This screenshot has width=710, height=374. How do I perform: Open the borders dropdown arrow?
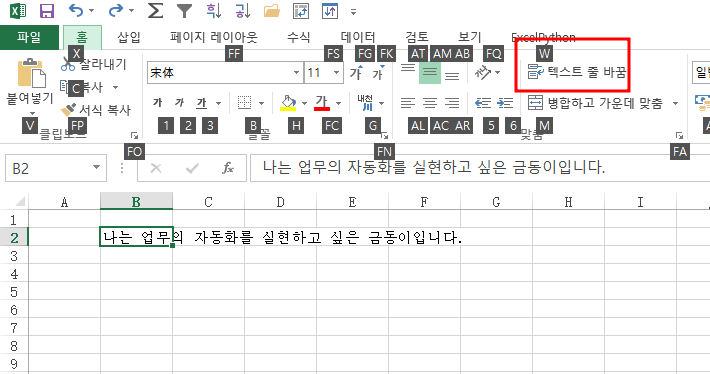pyautogui.click(x=261, y=104)
